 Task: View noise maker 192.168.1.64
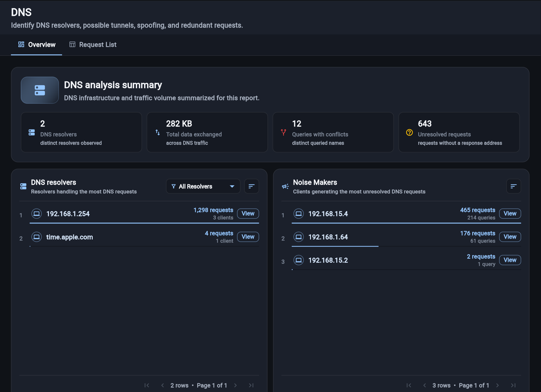pos(510,237)
